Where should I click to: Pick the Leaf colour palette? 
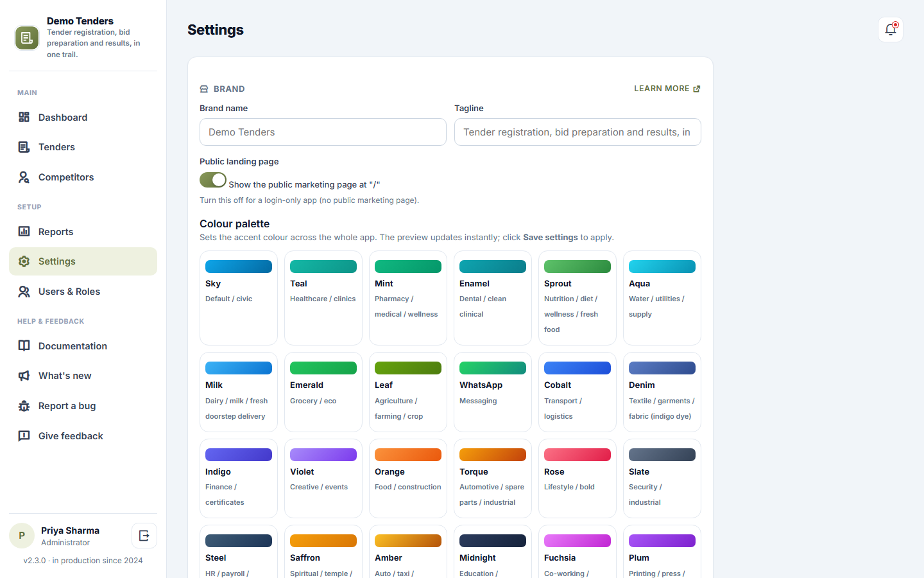[408, 392]
